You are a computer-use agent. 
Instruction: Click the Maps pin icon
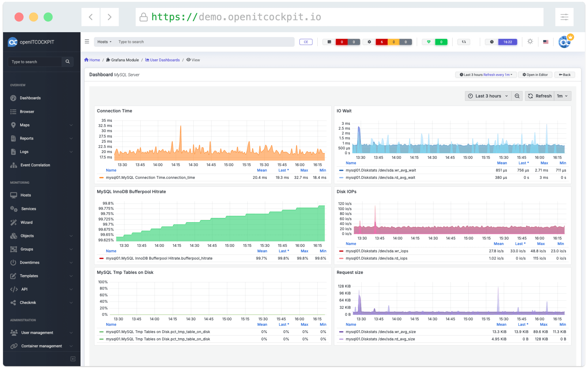click(x=13, y=125)
